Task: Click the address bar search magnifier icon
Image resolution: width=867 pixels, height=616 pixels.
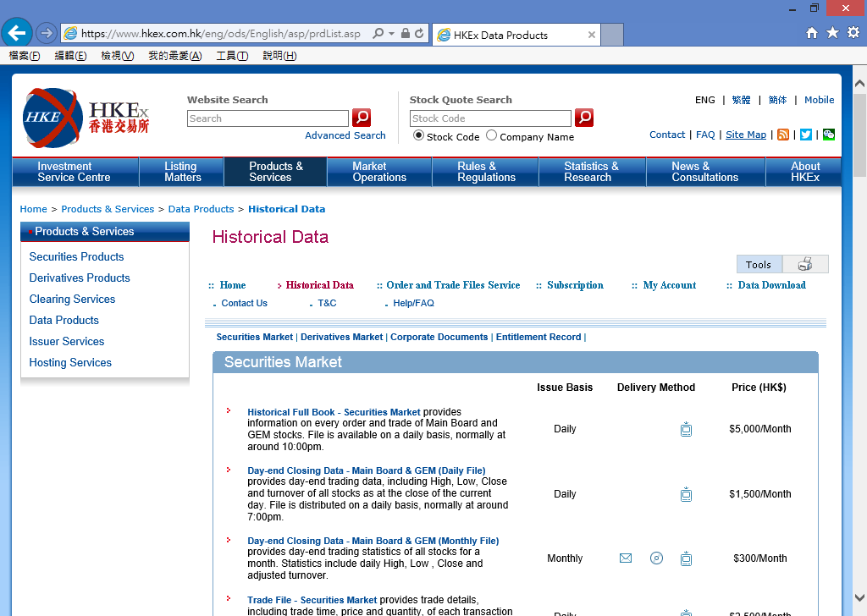Action: coord(378,34)
